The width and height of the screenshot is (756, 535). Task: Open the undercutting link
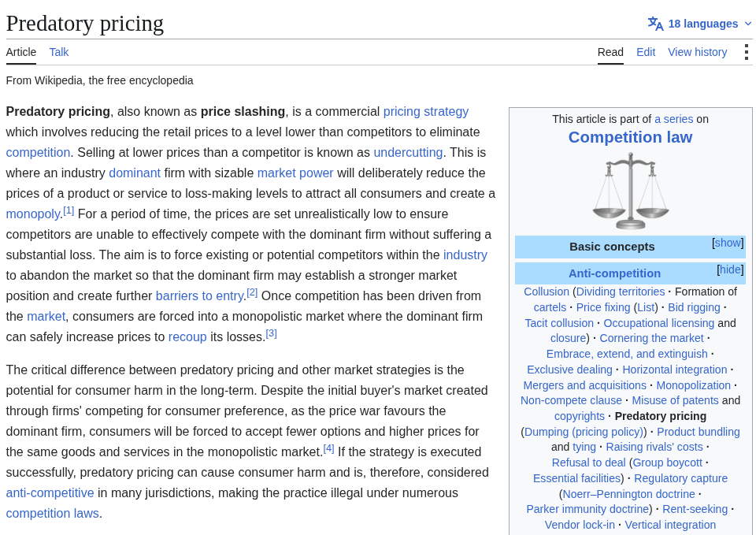click(408, 152)
